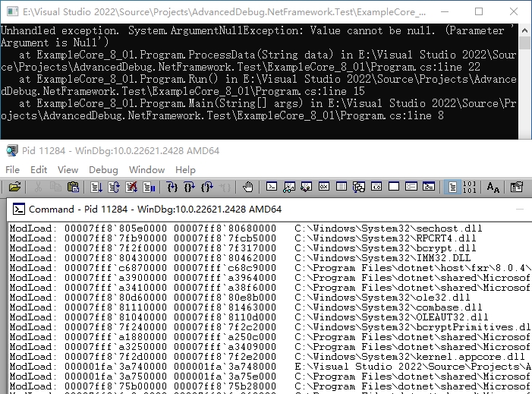
Task: Click the Command window title prompt icon
Action: (x=19, y=209)
